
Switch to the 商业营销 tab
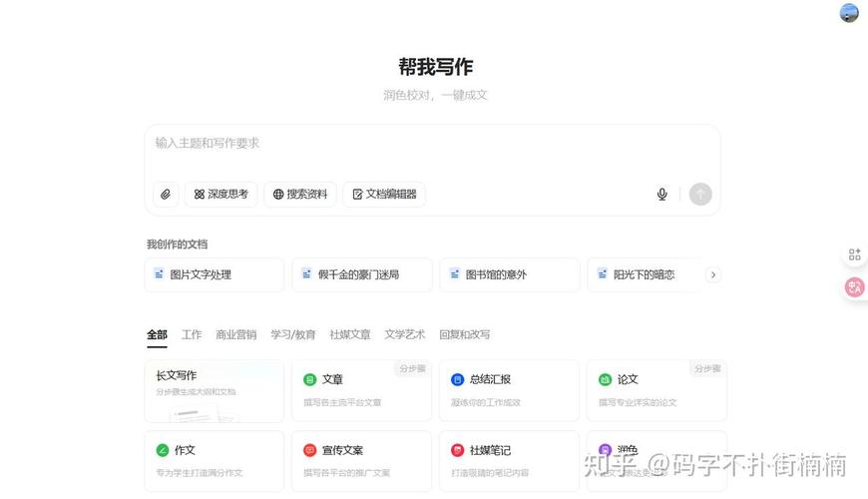point(236,334)
